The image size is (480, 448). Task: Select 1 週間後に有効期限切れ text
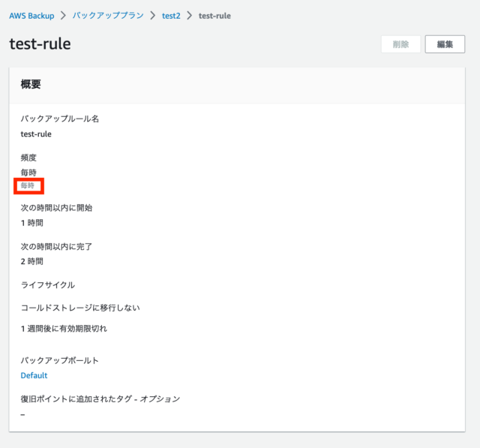click(64, 329)
